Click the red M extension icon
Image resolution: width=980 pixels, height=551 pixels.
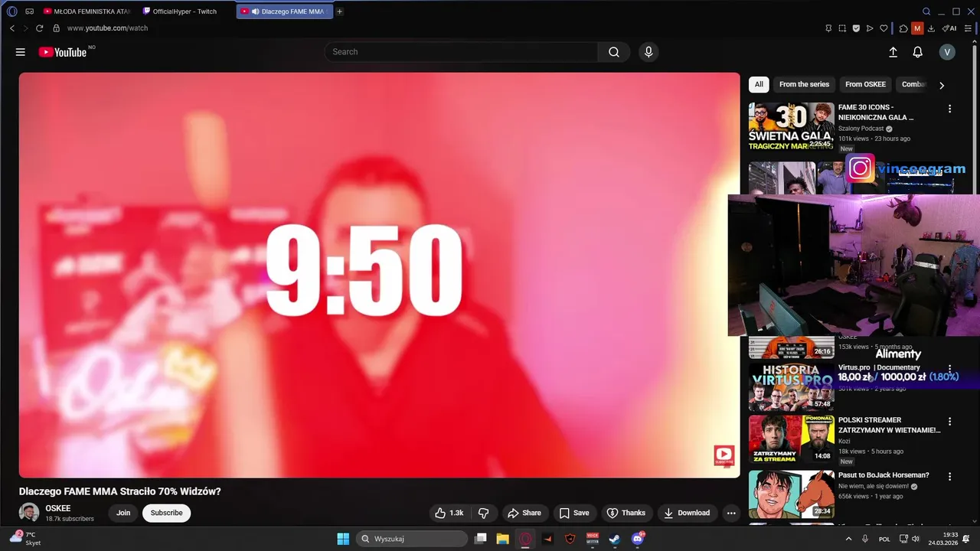click(x=917, y=28)
